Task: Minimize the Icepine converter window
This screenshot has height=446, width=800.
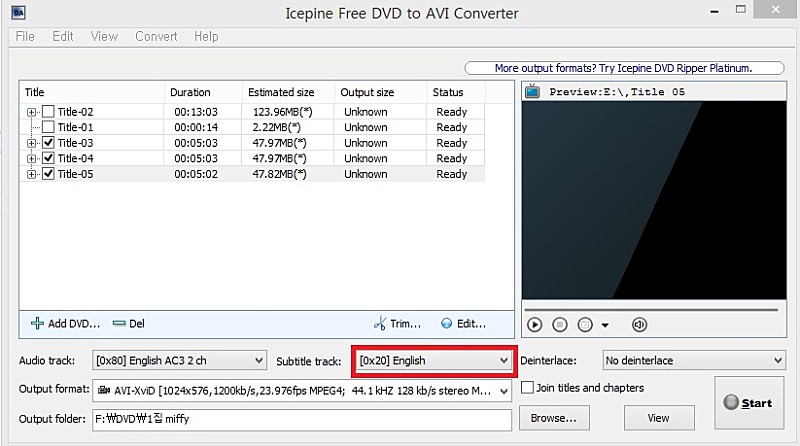Action: 714,10
